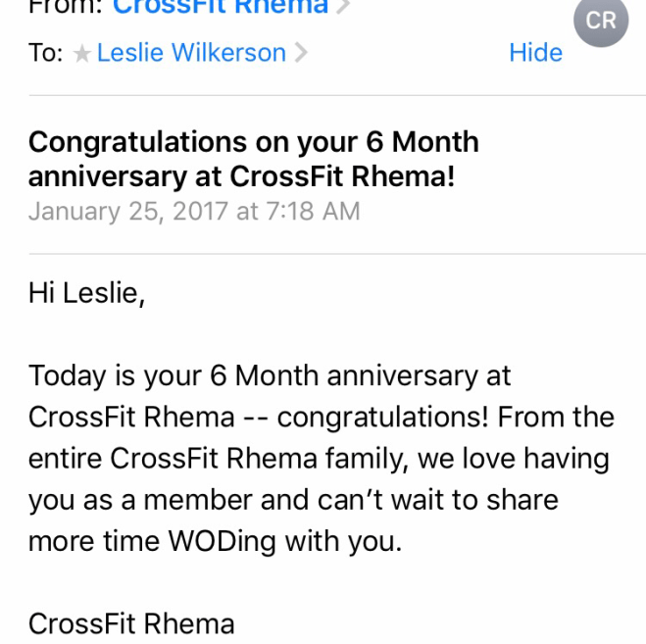This screenshot has height=644, width=646.
Task: Tap the star icon beside Leslie Wilkerson
Action: (x=81, y=53)
